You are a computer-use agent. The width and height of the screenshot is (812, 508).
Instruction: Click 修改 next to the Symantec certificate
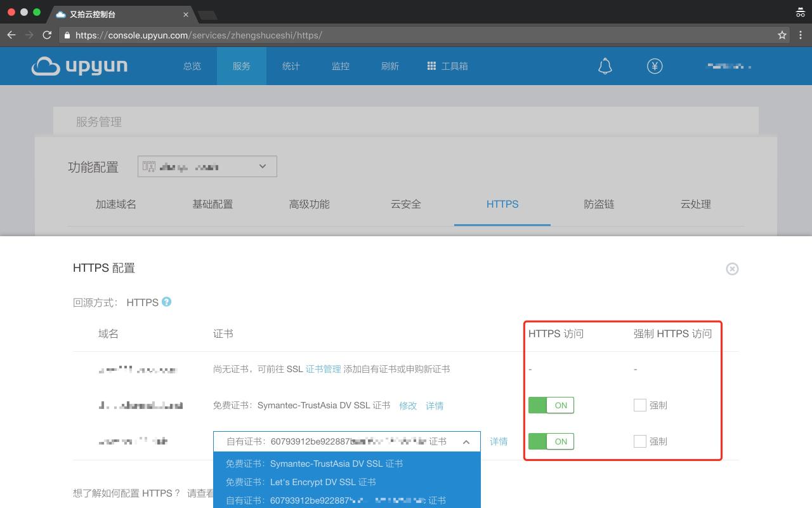click(408, 406)
